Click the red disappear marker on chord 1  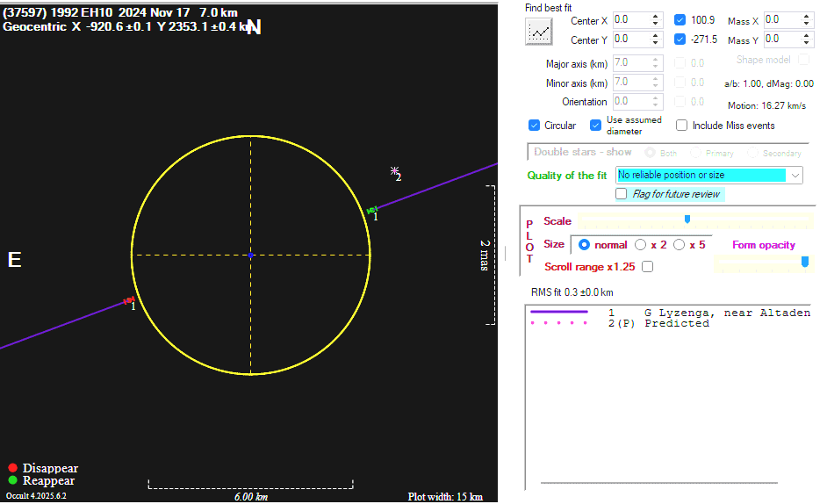tap(128, 301)
